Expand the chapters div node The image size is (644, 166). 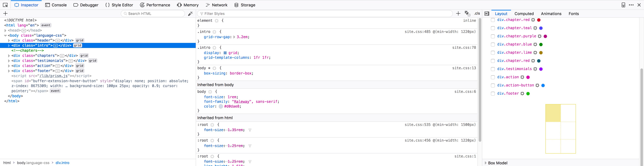(9, 56)
